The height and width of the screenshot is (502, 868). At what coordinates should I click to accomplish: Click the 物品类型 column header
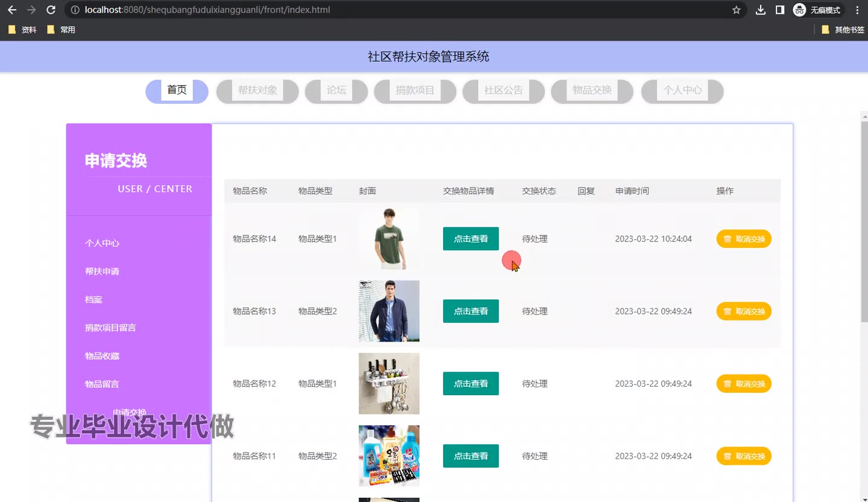coord(315,191)
